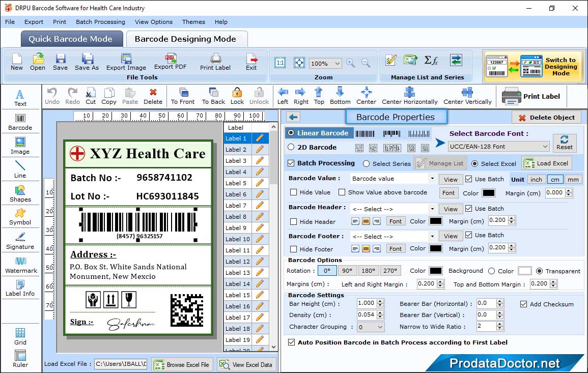Select the 2D Barcode radio option
588x373 pixels.
(291, 147)
